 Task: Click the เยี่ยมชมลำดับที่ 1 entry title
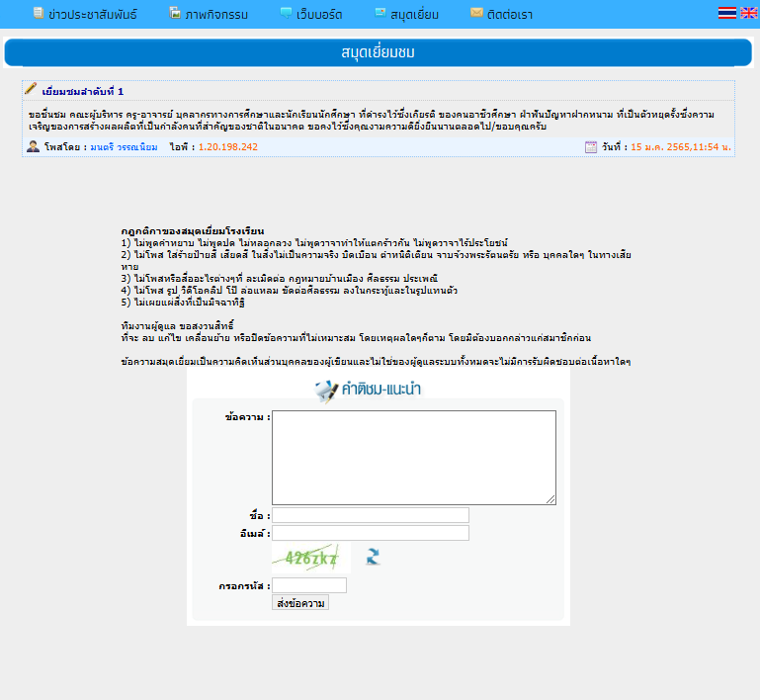(83, 92)
